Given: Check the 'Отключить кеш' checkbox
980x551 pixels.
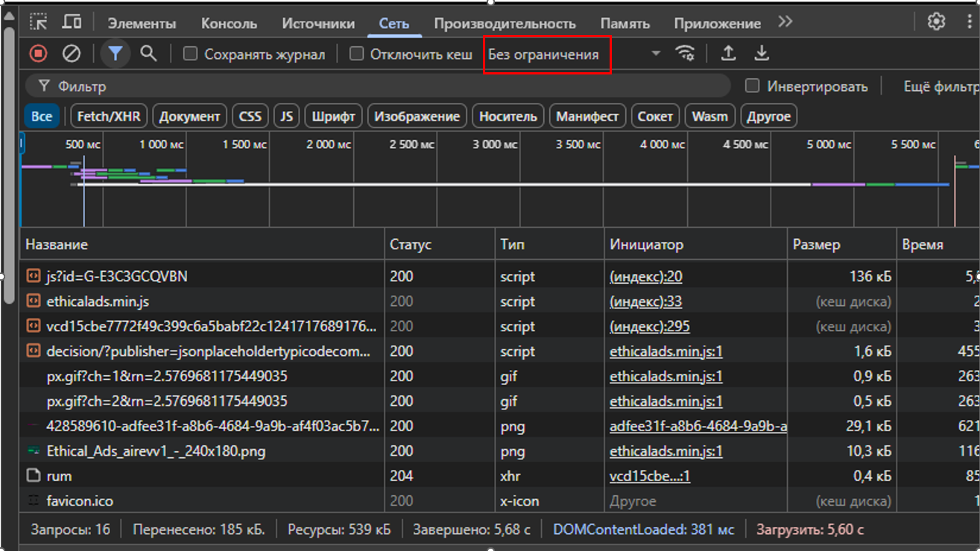Looking at the screenshot, I should coord(356,54).
